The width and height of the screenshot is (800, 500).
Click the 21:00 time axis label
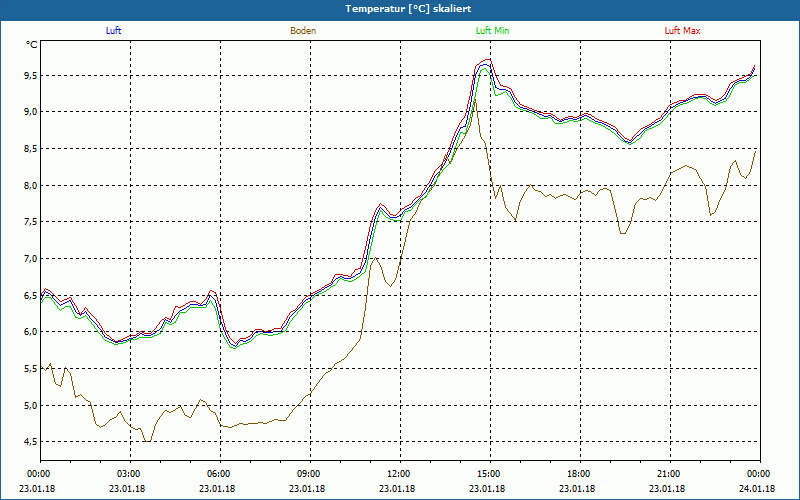click(x=670, y=474)
